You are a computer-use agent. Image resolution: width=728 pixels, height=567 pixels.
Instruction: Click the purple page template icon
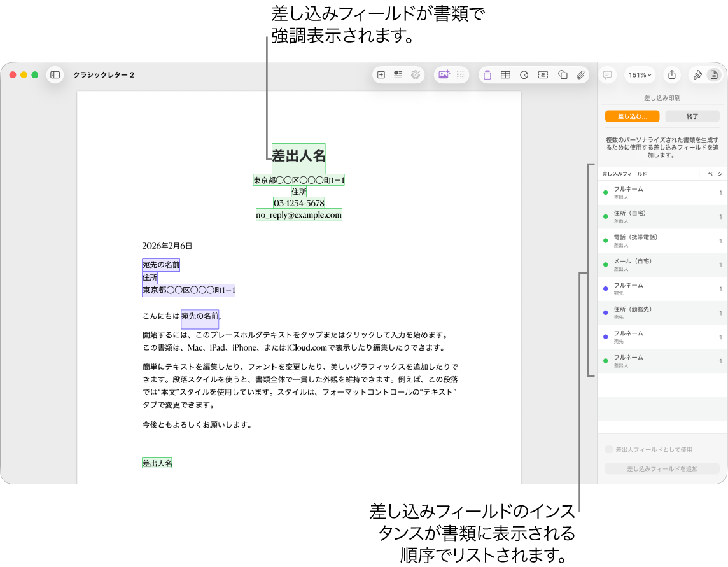(487, 74)
